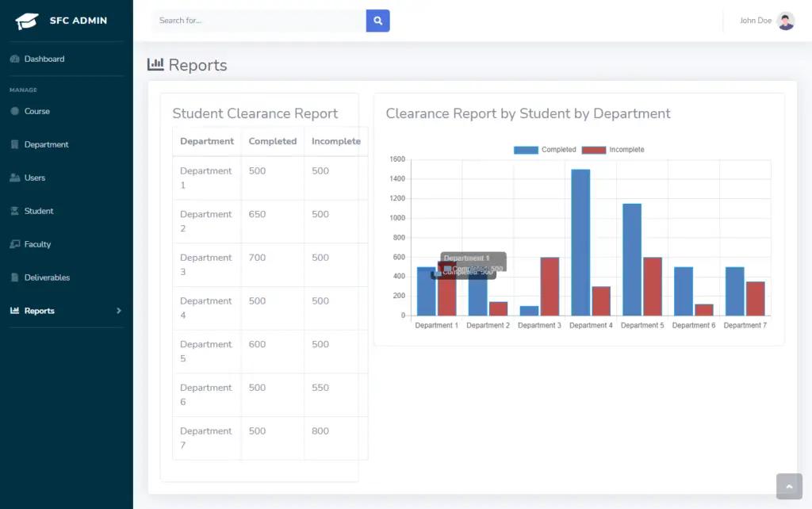Click the Student icon in the sidebar
Viewport: 812px width, 509px height.
[17, 211]
